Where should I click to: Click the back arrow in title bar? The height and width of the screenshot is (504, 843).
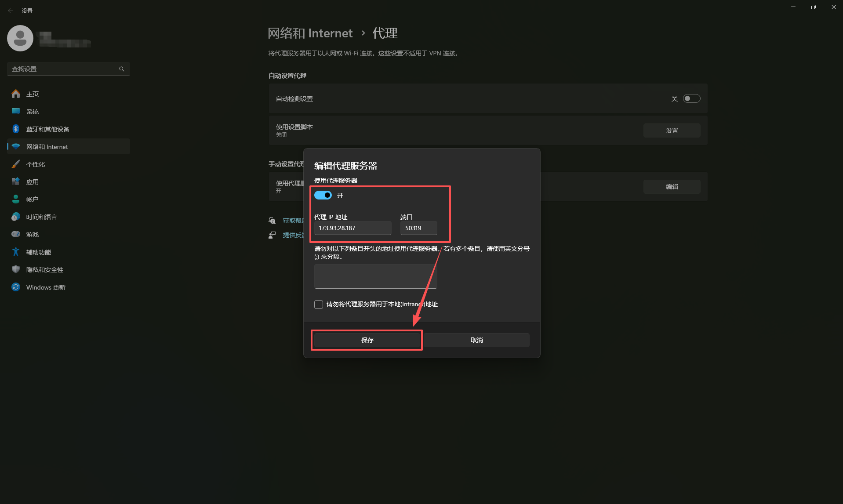[x=11, y=11]
